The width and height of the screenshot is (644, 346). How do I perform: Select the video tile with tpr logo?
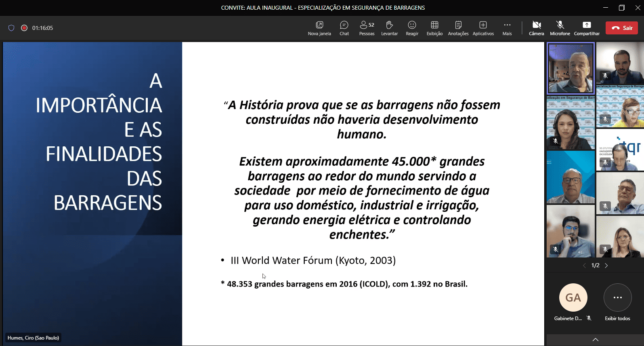(x=620, y=150)
